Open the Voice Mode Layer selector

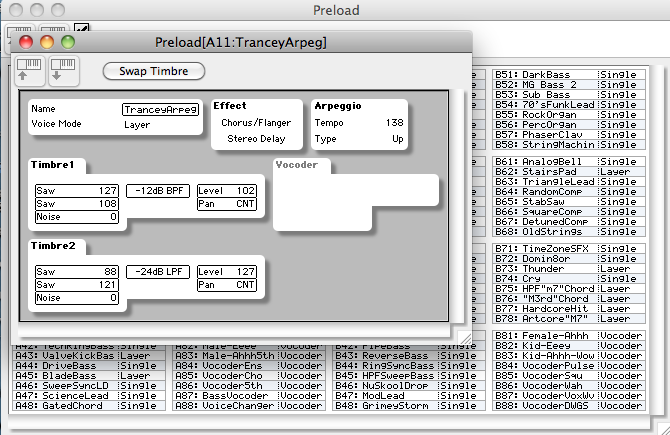(137, 125)
